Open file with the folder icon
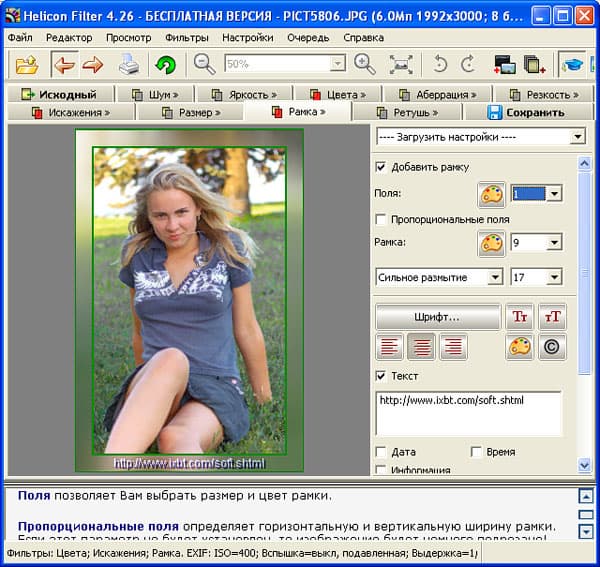This screenshot has width=600, height=567. point(26,64)
